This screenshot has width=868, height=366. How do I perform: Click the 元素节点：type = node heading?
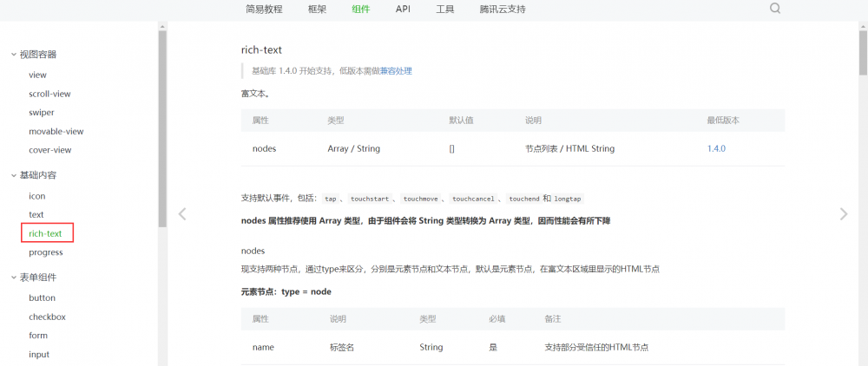pos(286,291)
